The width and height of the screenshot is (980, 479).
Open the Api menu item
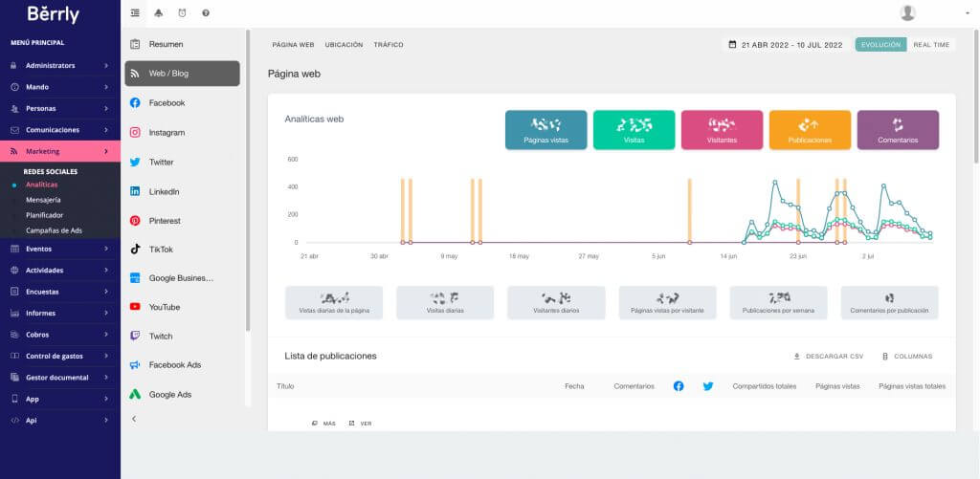pos(60,421)
